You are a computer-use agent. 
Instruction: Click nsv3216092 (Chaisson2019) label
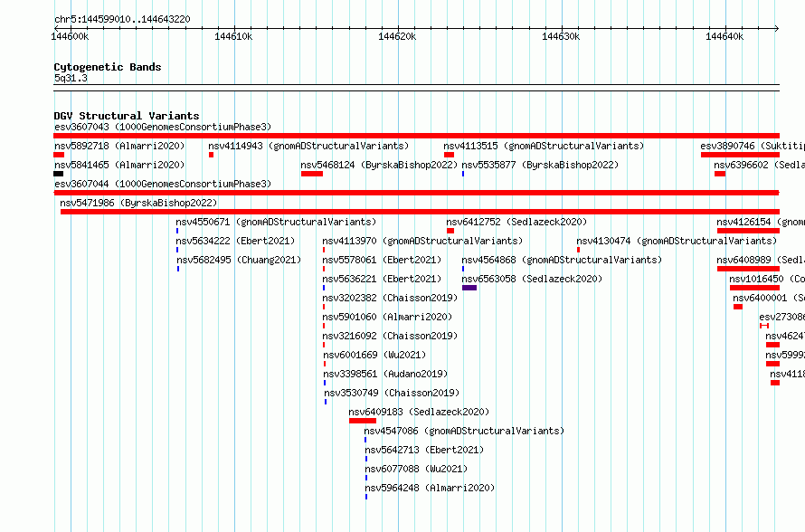click(390, 336)
